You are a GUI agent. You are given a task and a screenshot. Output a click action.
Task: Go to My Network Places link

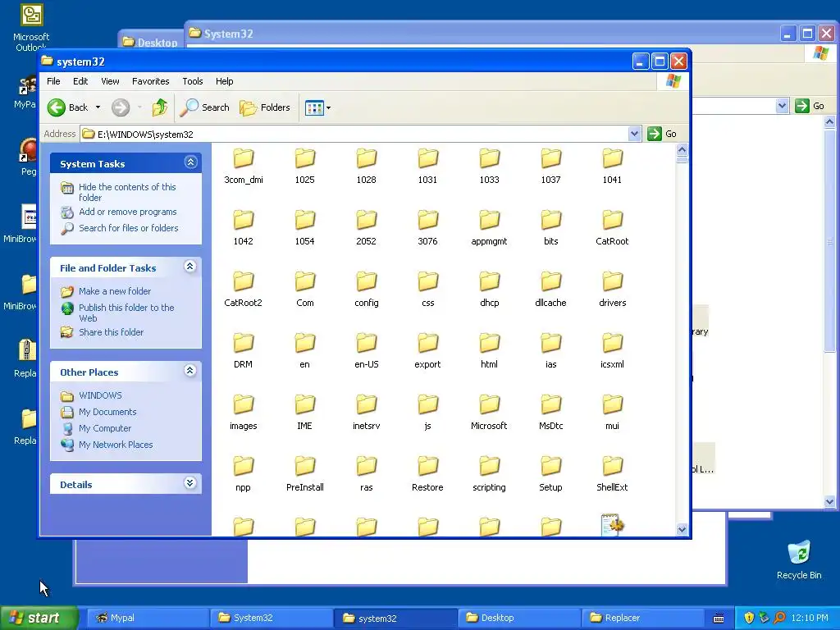pyautogui.click(x=116, y=445)
